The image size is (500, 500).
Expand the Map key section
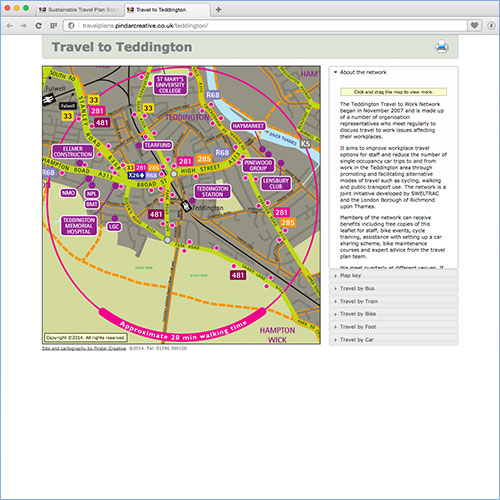click(393, 275)
